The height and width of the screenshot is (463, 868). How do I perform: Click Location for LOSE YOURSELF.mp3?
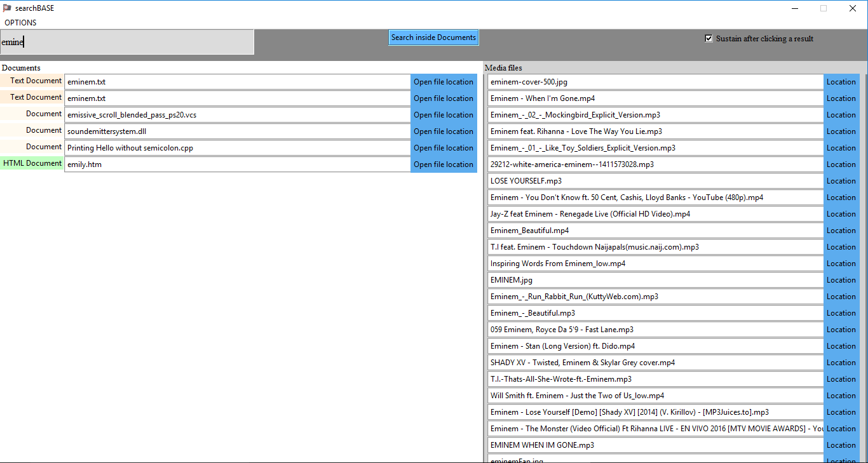coord(841,181)
